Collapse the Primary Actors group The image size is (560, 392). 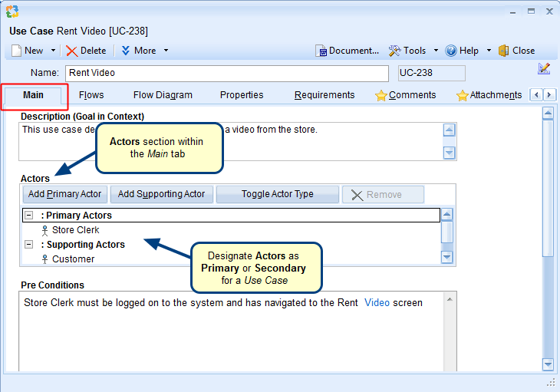28,216
